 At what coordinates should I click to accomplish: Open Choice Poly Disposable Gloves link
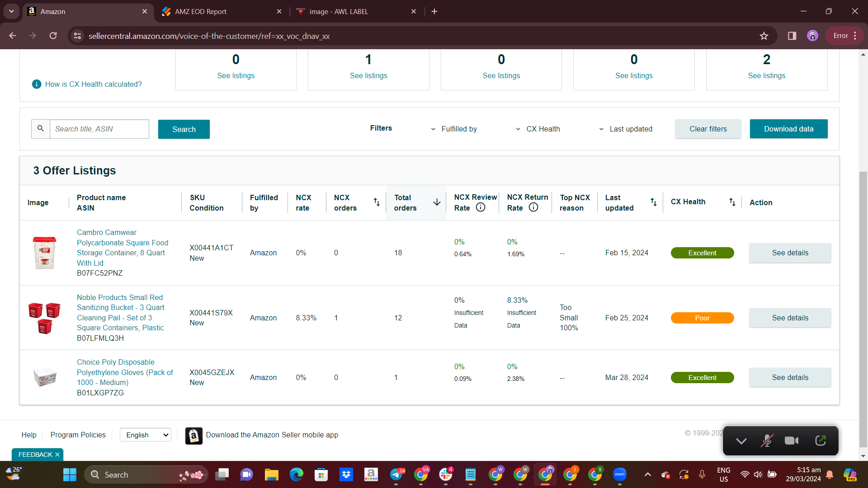click(125, 372)
